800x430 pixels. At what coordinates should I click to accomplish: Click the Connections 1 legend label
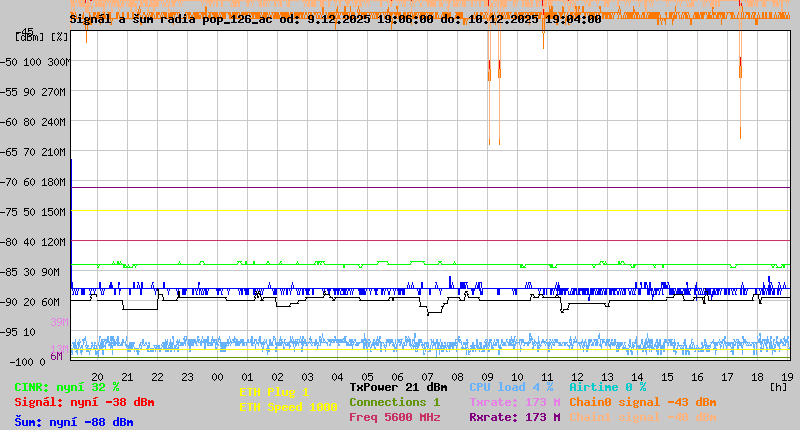click(x=394, y=402)
